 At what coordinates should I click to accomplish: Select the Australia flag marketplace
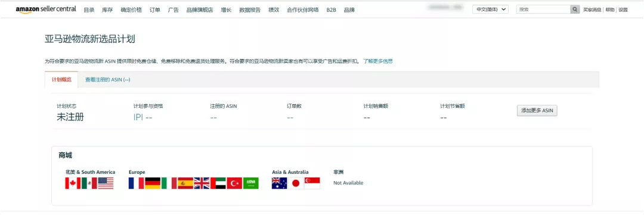(x=279, y=183)
